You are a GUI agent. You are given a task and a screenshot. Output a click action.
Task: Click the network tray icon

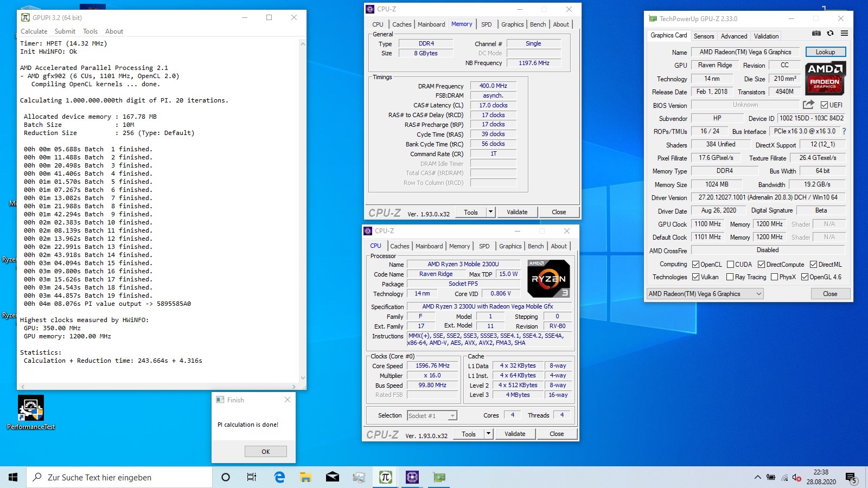click(784, 477)
